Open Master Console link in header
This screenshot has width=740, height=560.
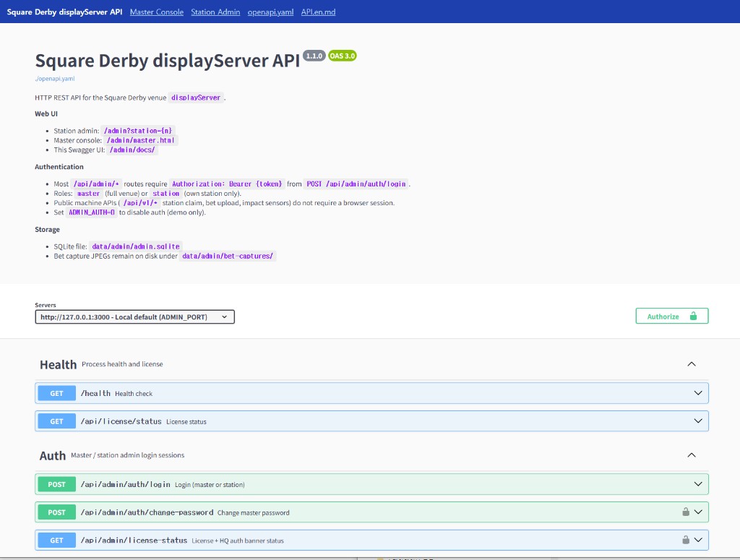click(157, 12)
